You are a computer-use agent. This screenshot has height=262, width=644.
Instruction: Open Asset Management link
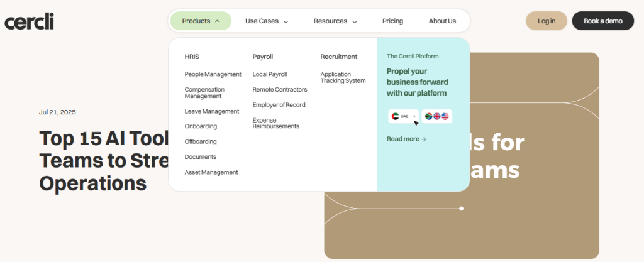click(x=211, y=172)
